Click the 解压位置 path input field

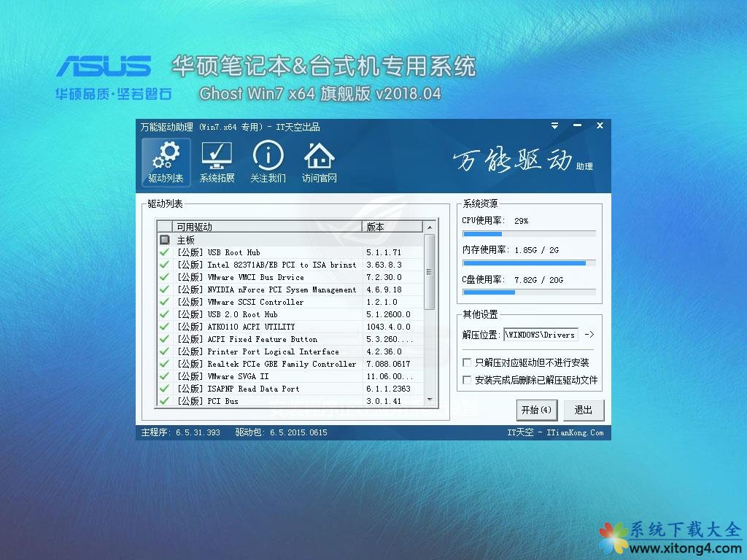coord(541,335)
